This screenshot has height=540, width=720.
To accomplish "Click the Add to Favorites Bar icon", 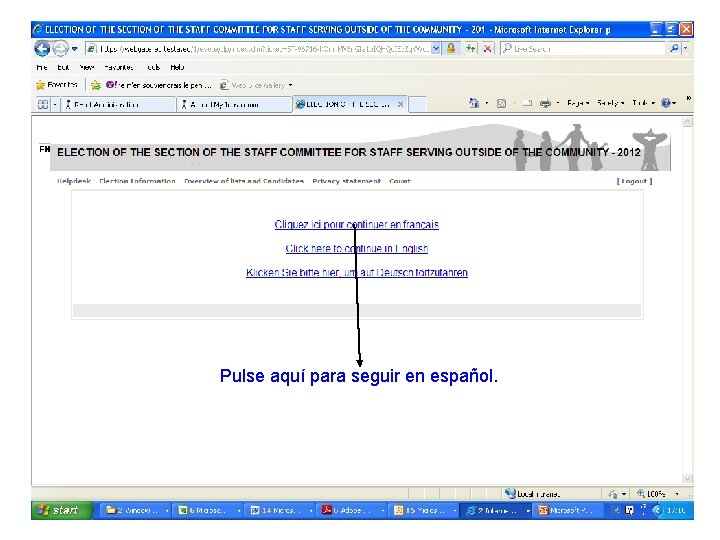I will click(96, 85).
